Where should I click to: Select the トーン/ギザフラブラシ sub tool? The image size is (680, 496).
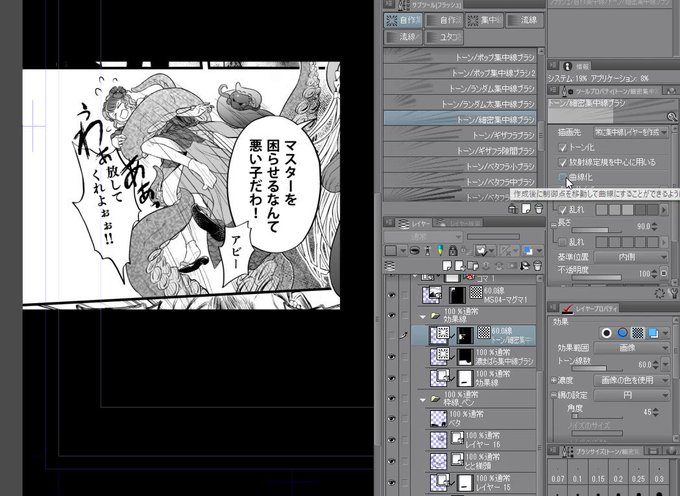[x=460, y=135]
